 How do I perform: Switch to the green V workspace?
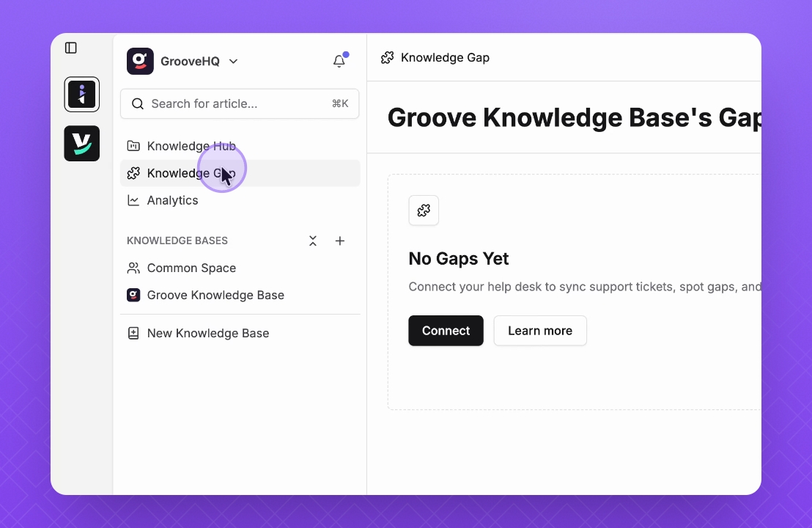82,144
